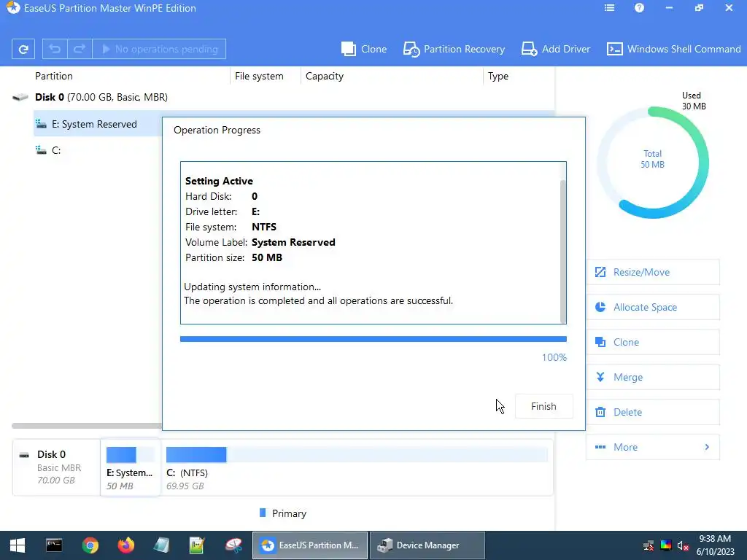Switch to Device Manager taskbar button
Image resolution: width=747 pixels, height=560 pixels.
427,545
